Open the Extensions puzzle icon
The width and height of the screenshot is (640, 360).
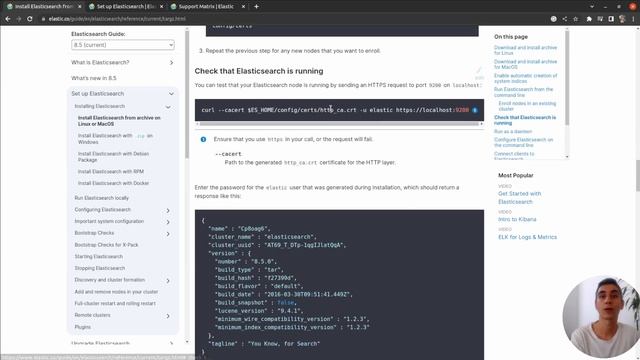(589, 19)
